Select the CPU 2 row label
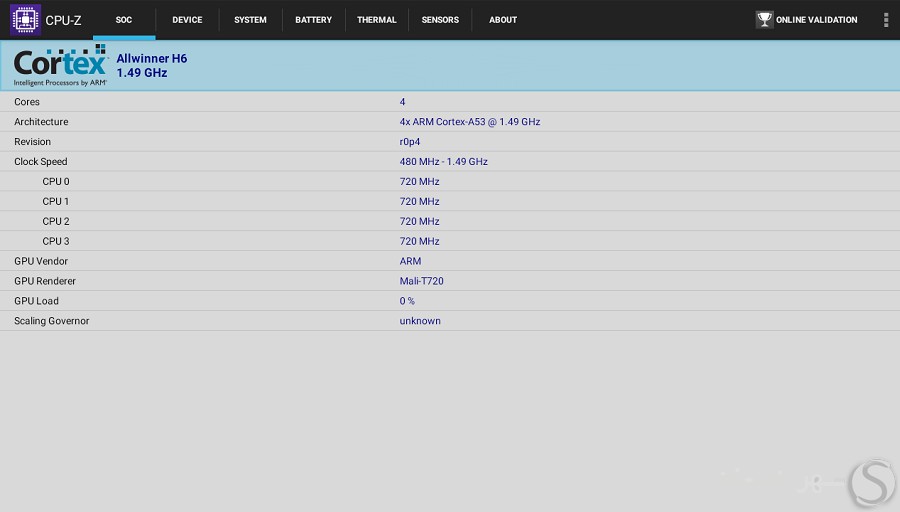The width and height of the screenshot is (900, 512). point(56,221)
